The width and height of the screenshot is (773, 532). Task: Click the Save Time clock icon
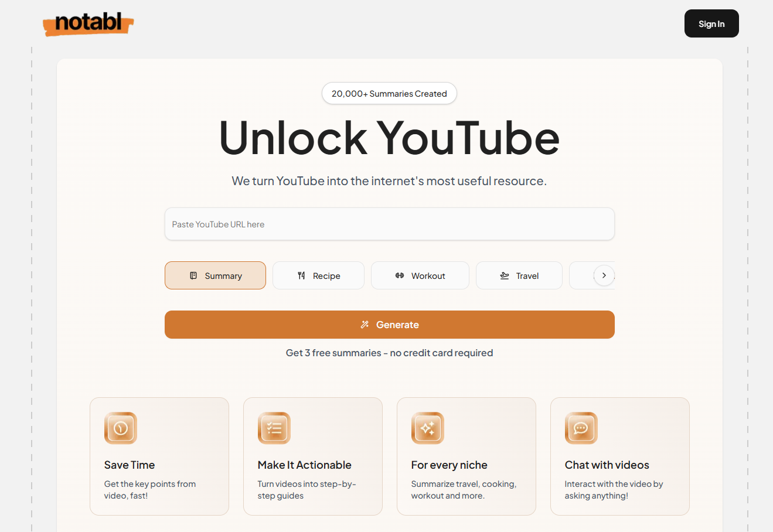[121, 428]
